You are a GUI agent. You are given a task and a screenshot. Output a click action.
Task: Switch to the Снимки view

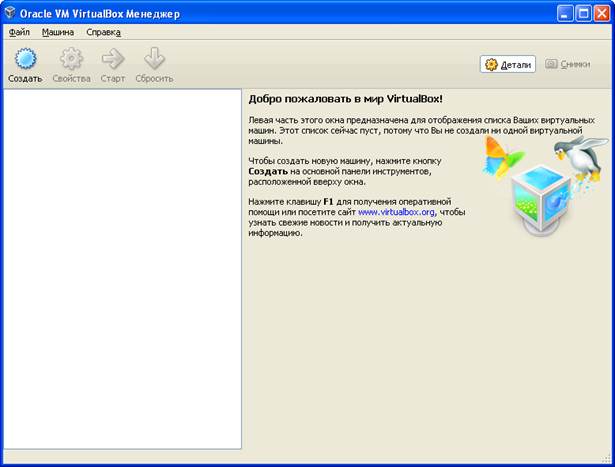click(x=568, y=64)
